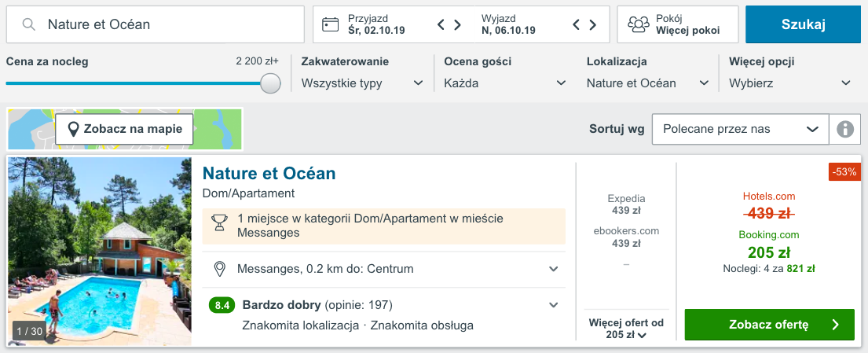This screenshot has height=353, width=868.
Task: Click the 2 200 zł+ price limit text
Action: (x=257, y=61)
